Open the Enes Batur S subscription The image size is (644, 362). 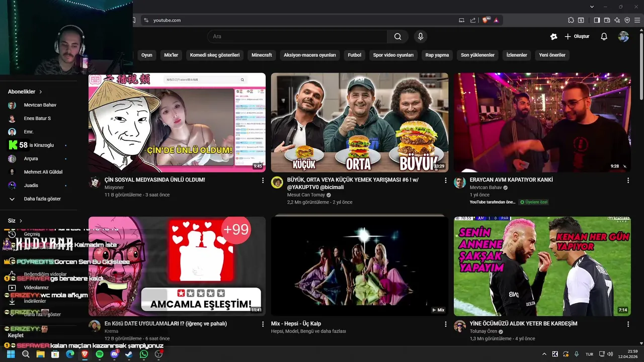(38, 118)
